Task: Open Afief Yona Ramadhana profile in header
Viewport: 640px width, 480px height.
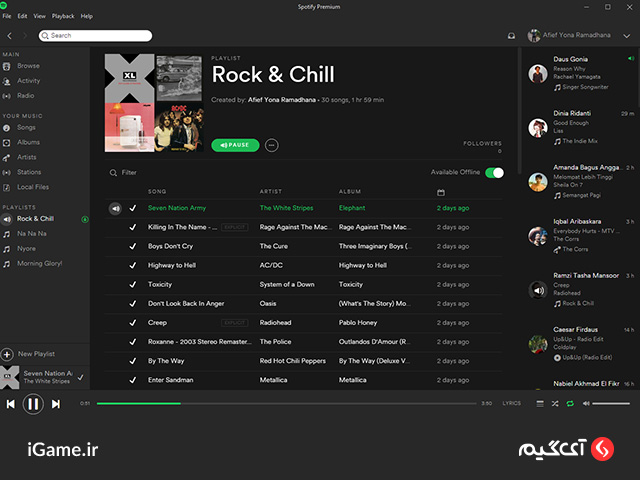Action: pos(569,36)
